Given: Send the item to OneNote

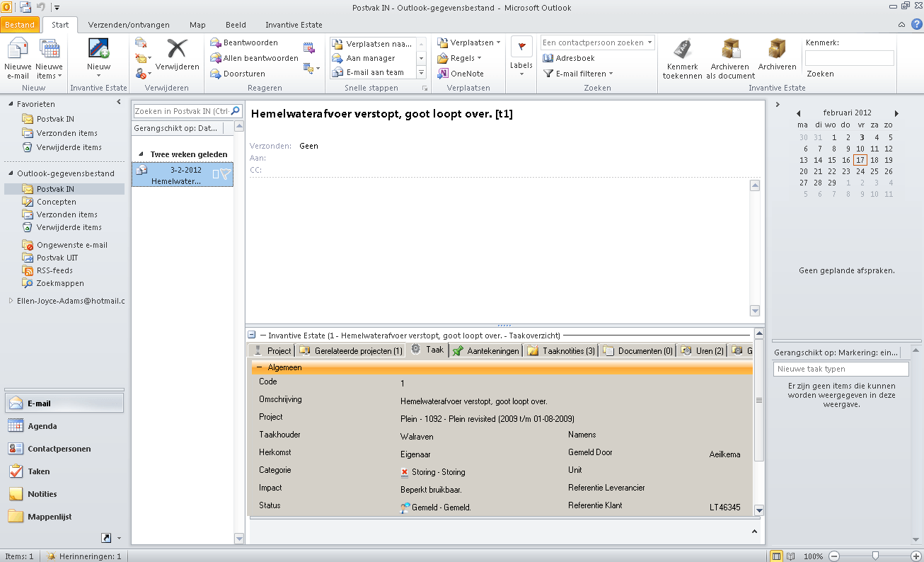Looking at the screenshot, I should (x=461, y=74).
